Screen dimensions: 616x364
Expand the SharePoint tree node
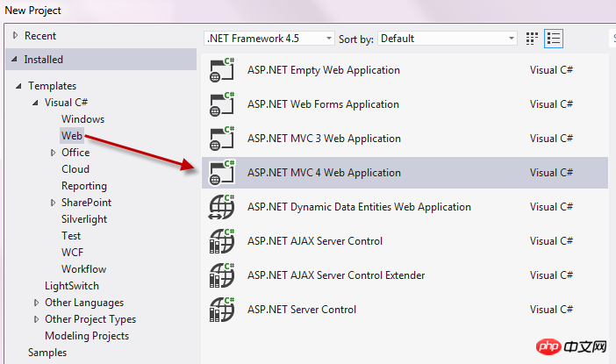pos(53,203)
